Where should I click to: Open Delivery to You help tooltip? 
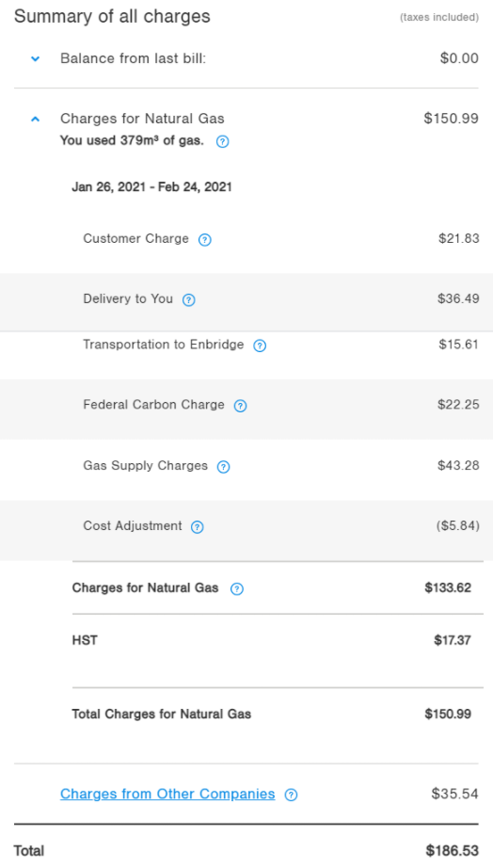pyautogui.click(x=189, y=300)
